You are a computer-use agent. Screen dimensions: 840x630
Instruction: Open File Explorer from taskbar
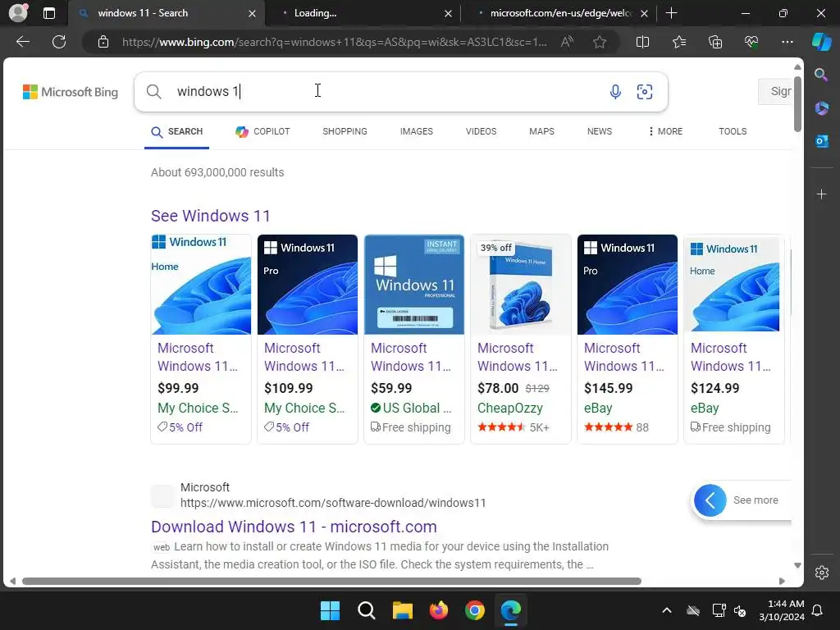(x=402, y=610)
